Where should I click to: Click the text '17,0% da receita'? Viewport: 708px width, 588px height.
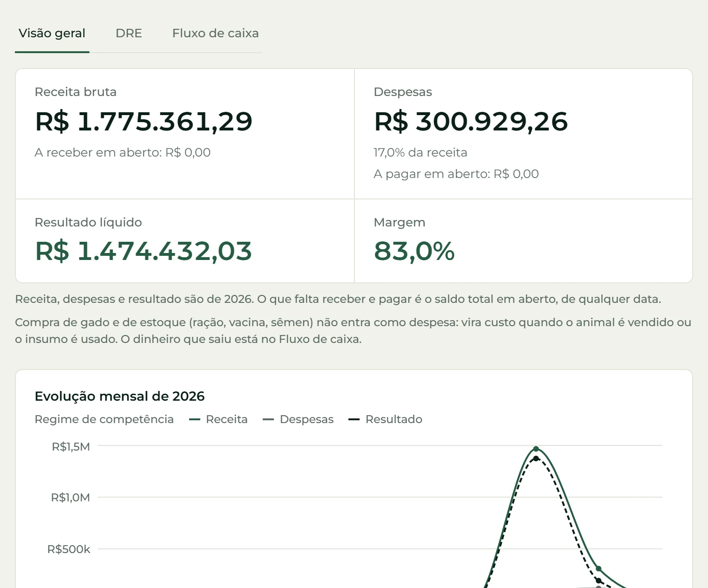pyautogui.click(x=420, y=152)
